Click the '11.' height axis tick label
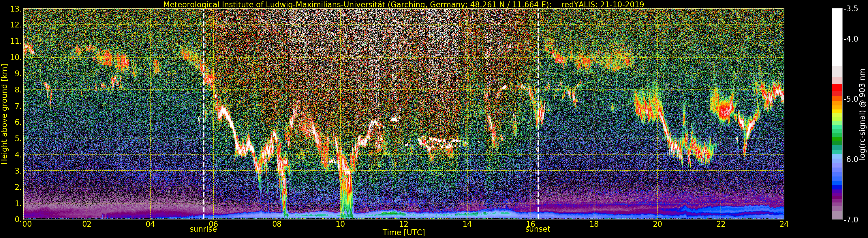Viewport: 868px width, 238px height. point(16,42)
